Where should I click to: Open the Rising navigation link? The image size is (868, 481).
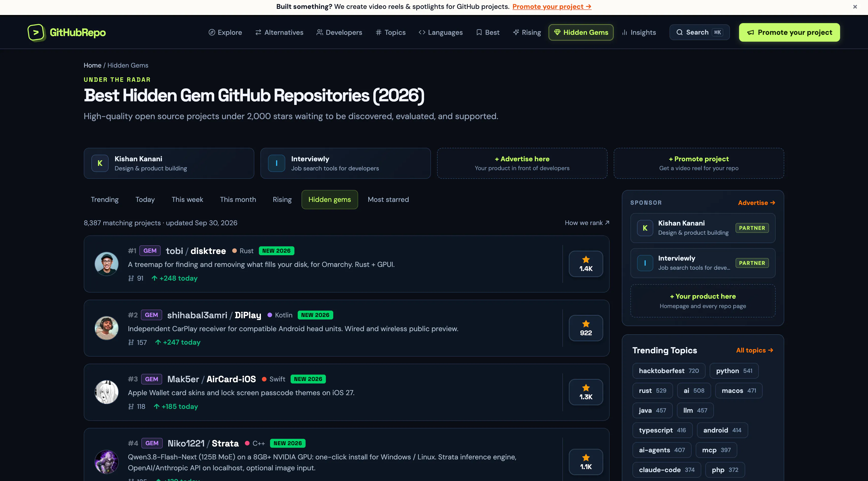point(527,32)
